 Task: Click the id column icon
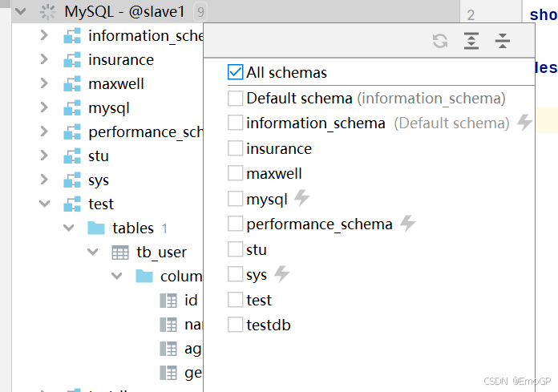(168, 301)
